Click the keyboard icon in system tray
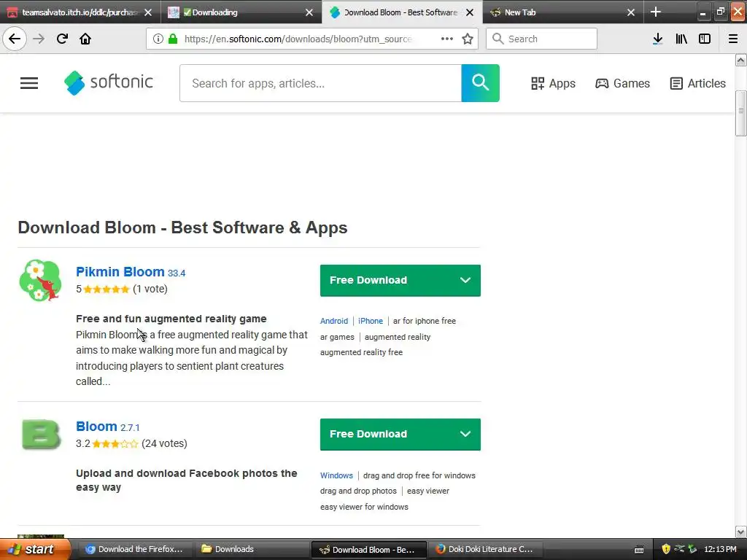747x560 pixels. point(639,550)
